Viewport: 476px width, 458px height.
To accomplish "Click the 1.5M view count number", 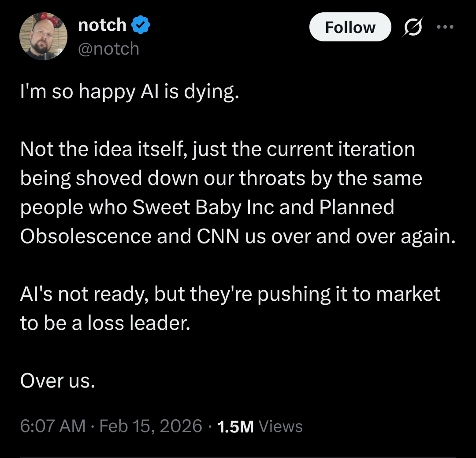I will pos(236,426).
